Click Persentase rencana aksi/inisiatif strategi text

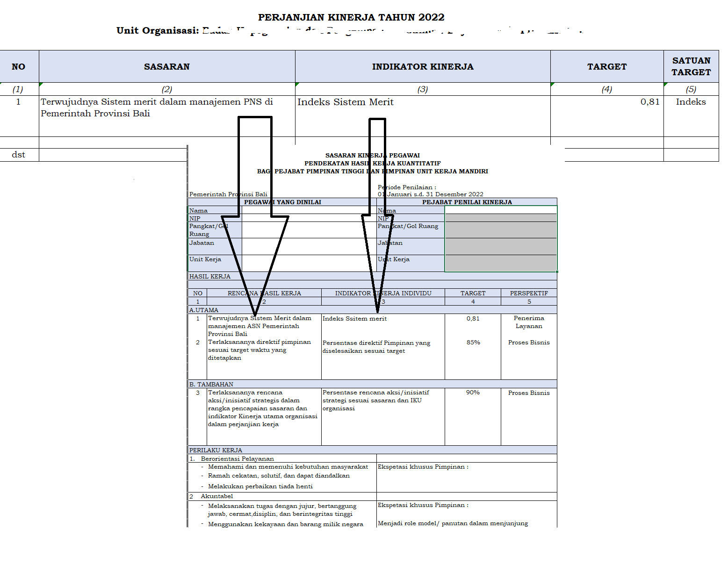[376, 400]
